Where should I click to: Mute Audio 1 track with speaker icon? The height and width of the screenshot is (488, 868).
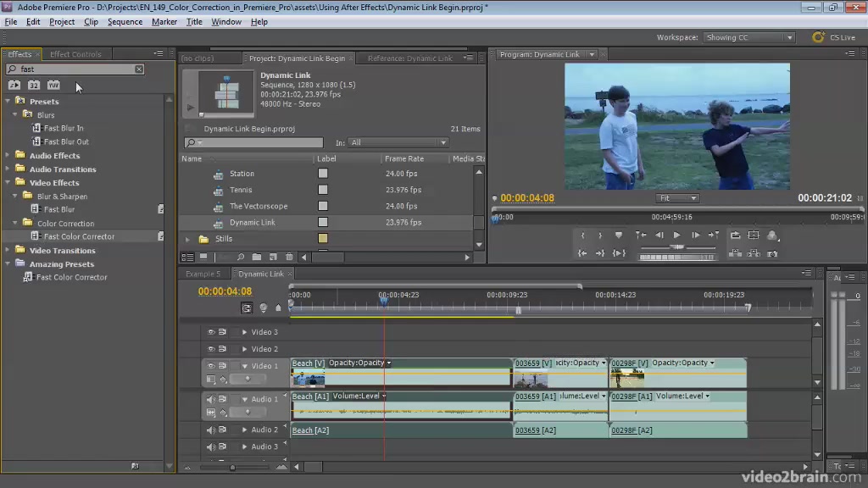[x=211, y=399]
